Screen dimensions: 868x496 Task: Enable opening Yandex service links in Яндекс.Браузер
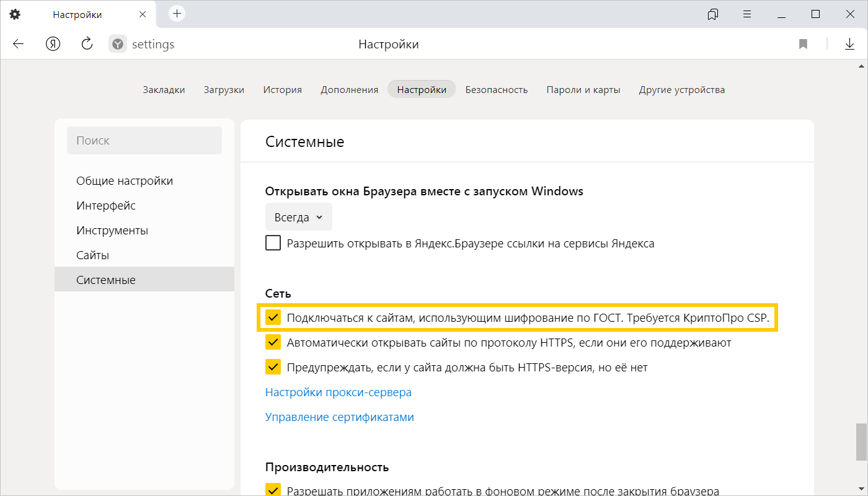273,243
